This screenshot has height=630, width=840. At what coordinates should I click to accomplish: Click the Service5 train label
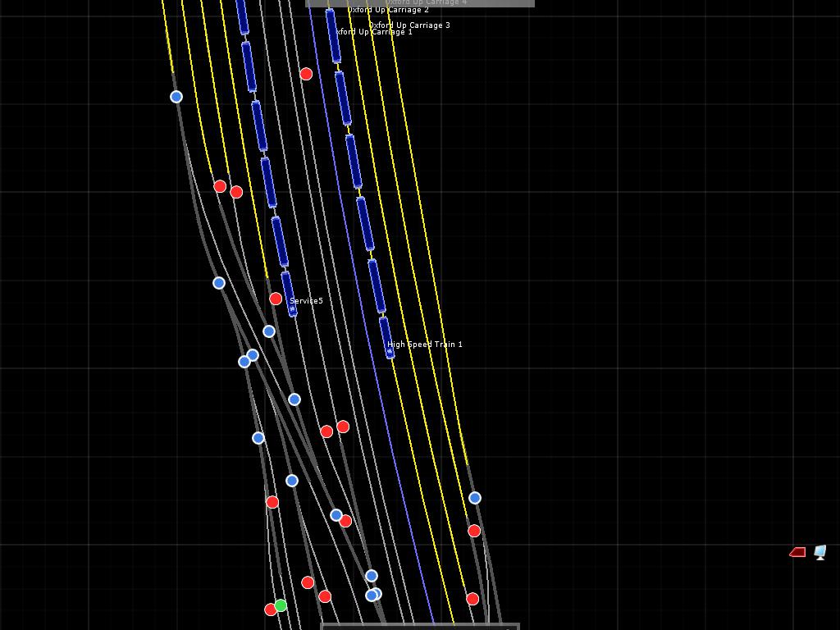point(306,301)
